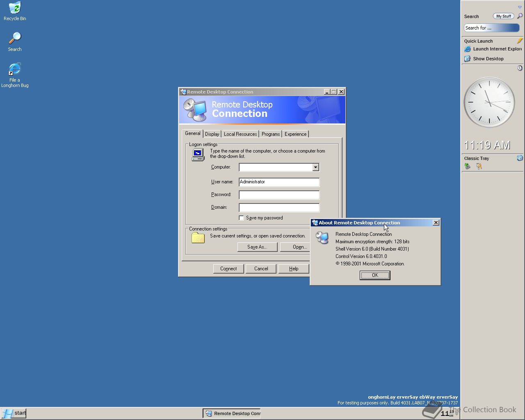Click the analog clock face in sidebar
525x420 pixels.
click(489, 103)
